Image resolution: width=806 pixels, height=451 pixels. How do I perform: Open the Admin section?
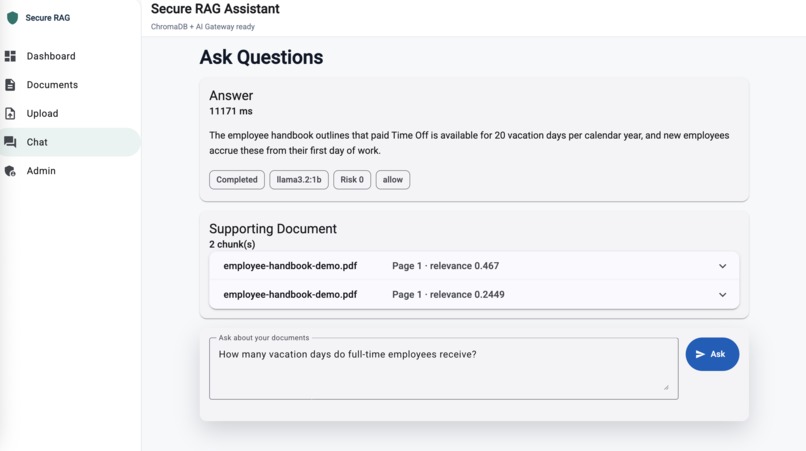coord(70,171)
